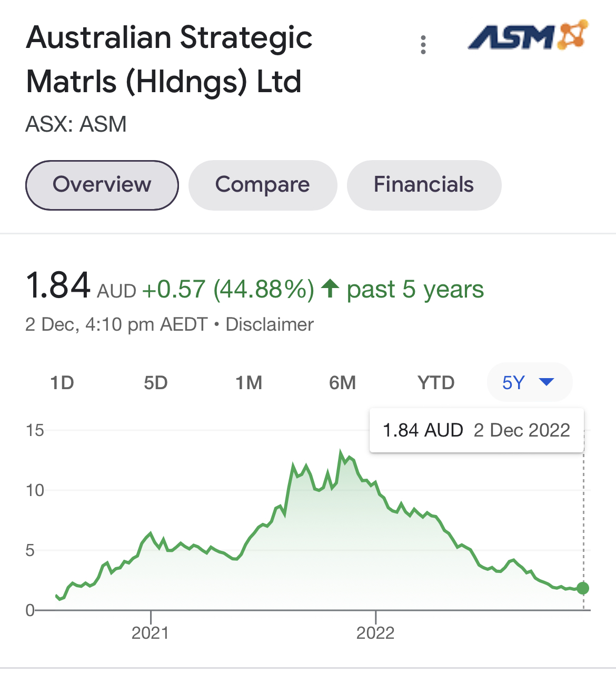
Task: Open the Disclaimer link
Action: 270,324
